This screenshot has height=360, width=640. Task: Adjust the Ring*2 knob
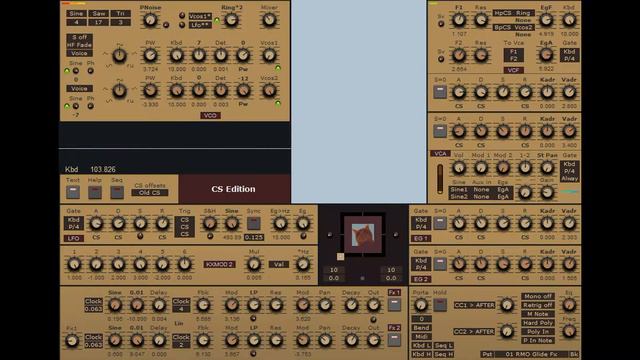click(232, 20)
